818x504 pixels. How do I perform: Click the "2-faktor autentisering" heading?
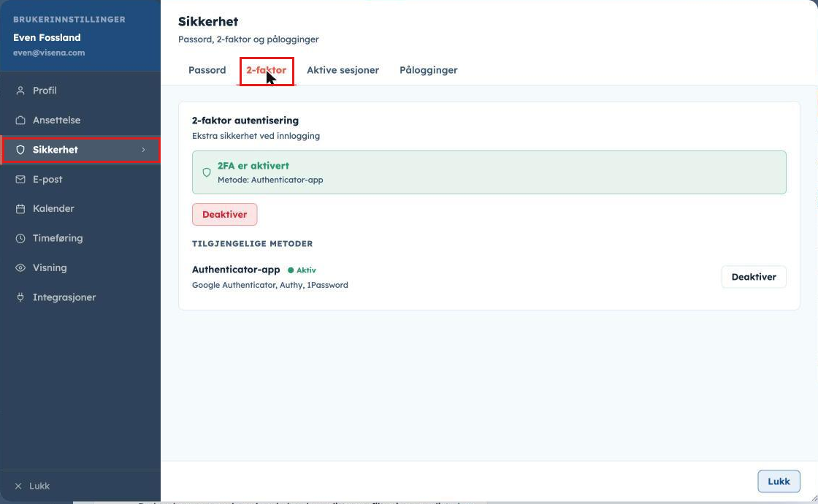(x=245, y=121)
